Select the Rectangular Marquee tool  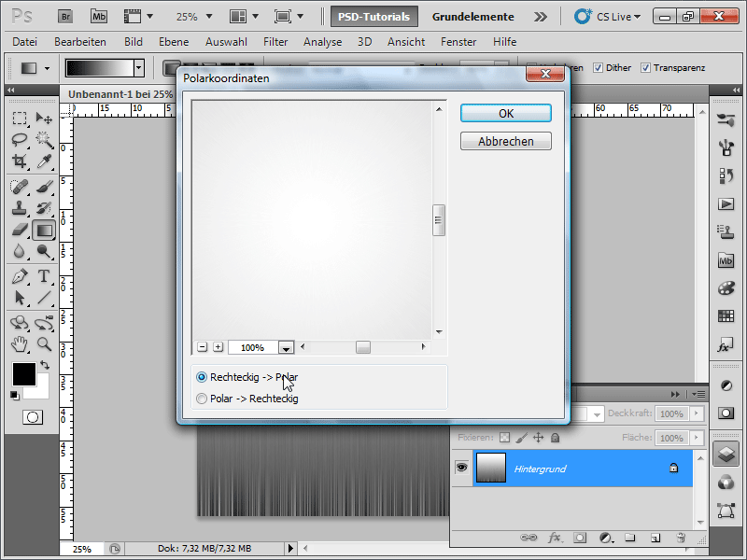point(20,119)
